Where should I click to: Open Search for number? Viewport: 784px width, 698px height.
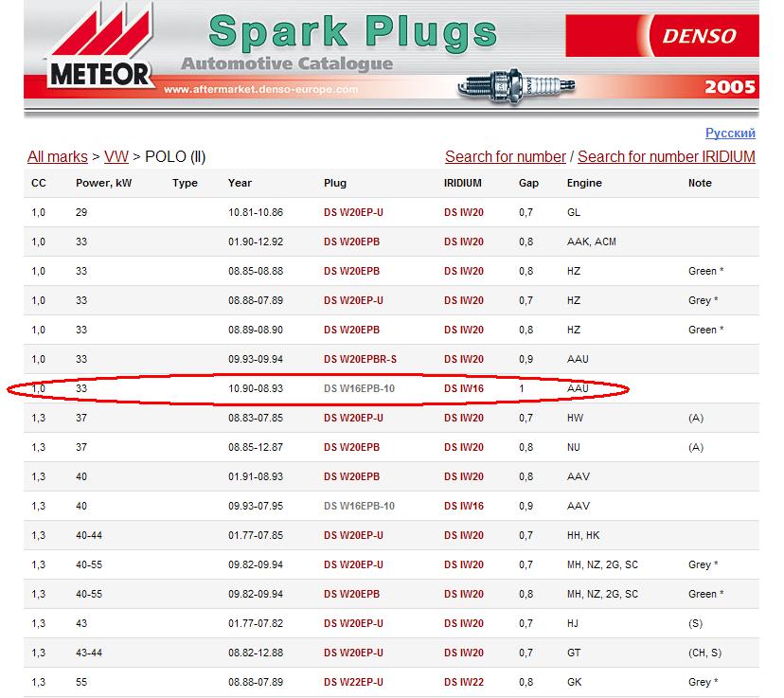click(506, 156)
